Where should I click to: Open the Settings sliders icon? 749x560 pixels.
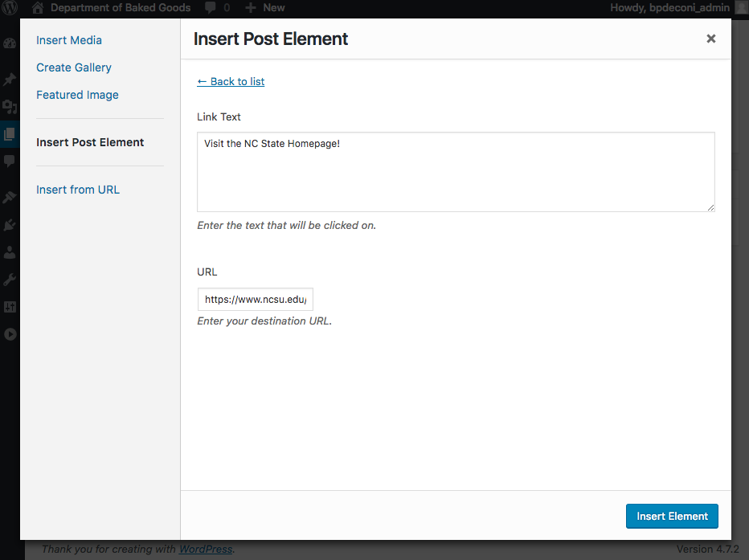pyautogui.click(x=10, y=307)
